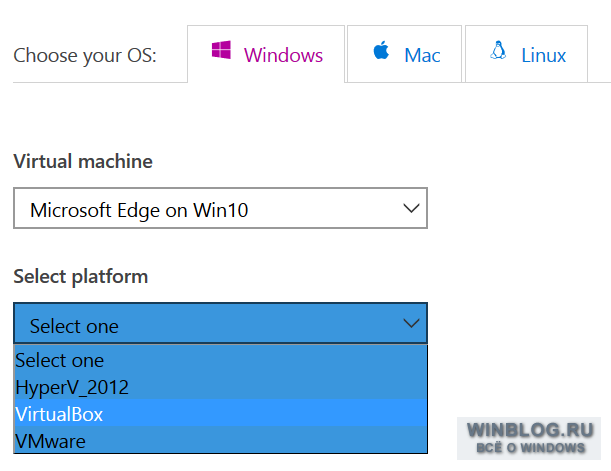Image resolution: width=611 pixels, height=471 pixels.
Task: Choose the 'Select one' list option
Action: (x=221, y=360)
